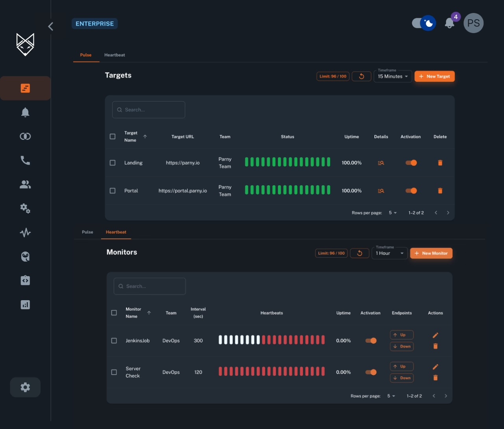Image resolution: width=504 pixels, height=429 pixels.
Task: Open notifications bell with badge 4
Action: (450, 23)
